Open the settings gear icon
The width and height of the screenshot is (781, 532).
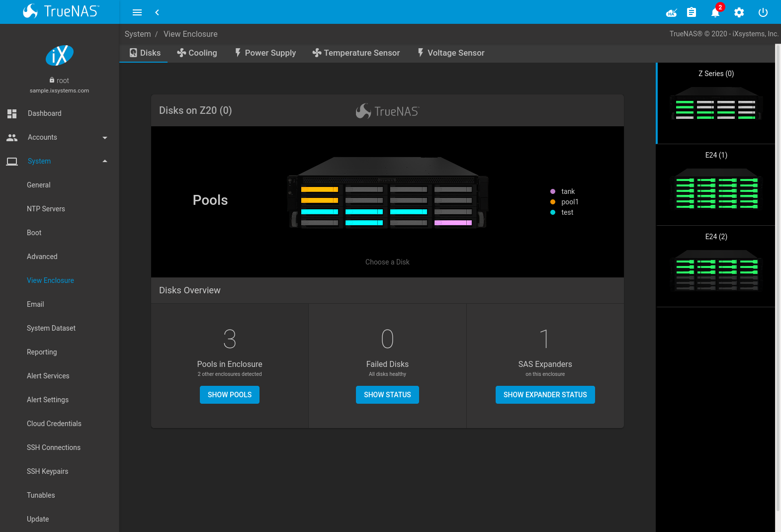click(739, 12)
